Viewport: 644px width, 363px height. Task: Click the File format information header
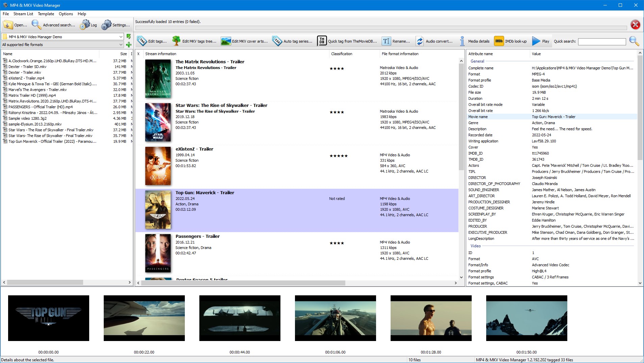tap(419, 54)
